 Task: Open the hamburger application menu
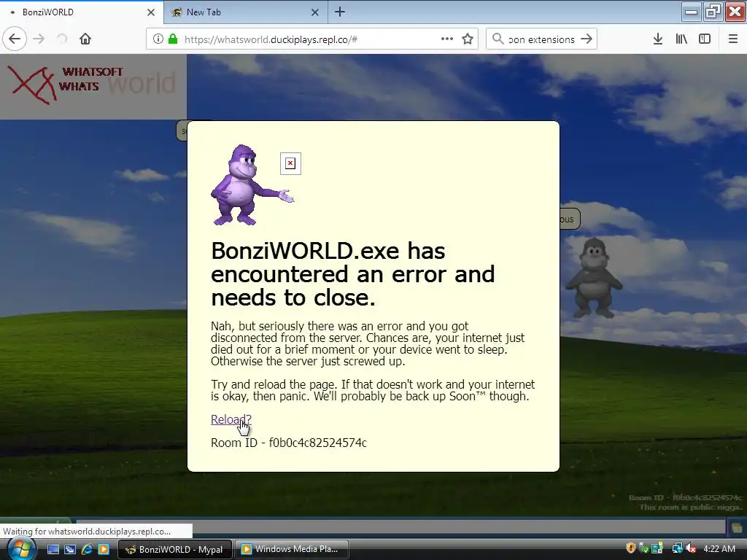click(x=733, y=39)
